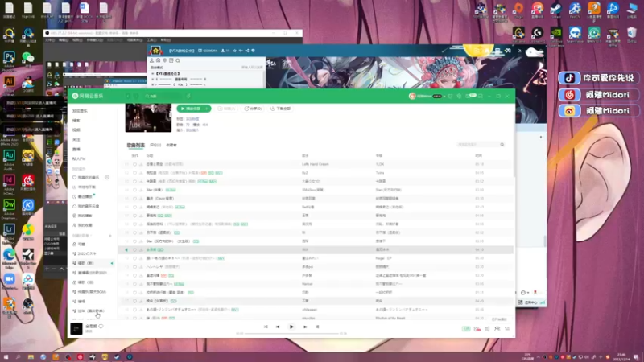Open the volume speaker icon in player bar
The height and width of the screenshot is (362, 644).
point(487,329)
